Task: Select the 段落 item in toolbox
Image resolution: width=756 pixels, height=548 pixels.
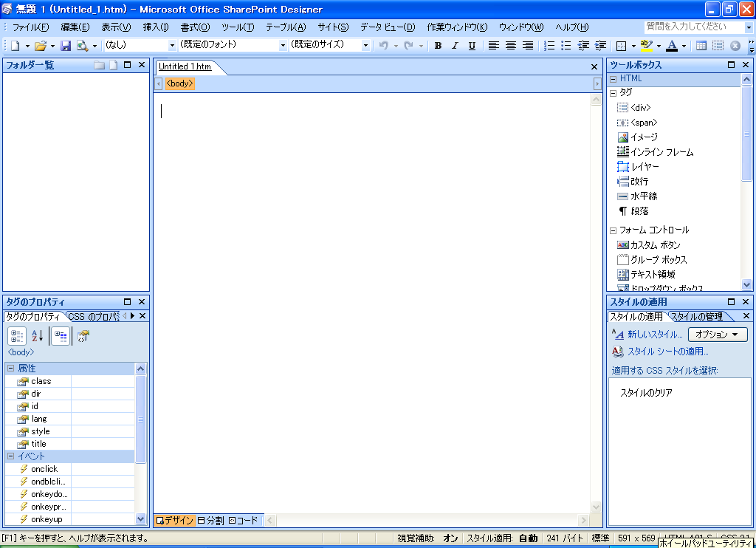Action: (633, 211)
